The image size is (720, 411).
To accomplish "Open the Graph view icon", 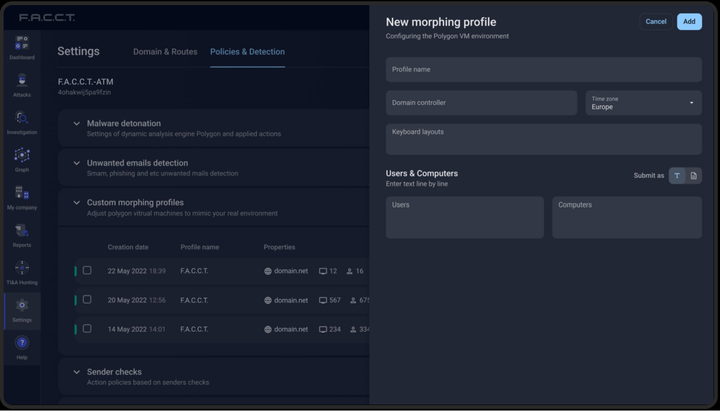I will [21, 156].
